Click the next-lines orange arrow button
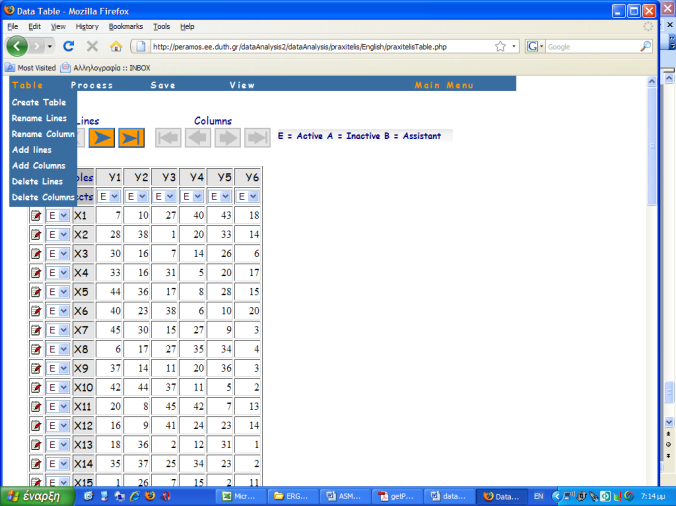676x506 pixels. [102, 138]
